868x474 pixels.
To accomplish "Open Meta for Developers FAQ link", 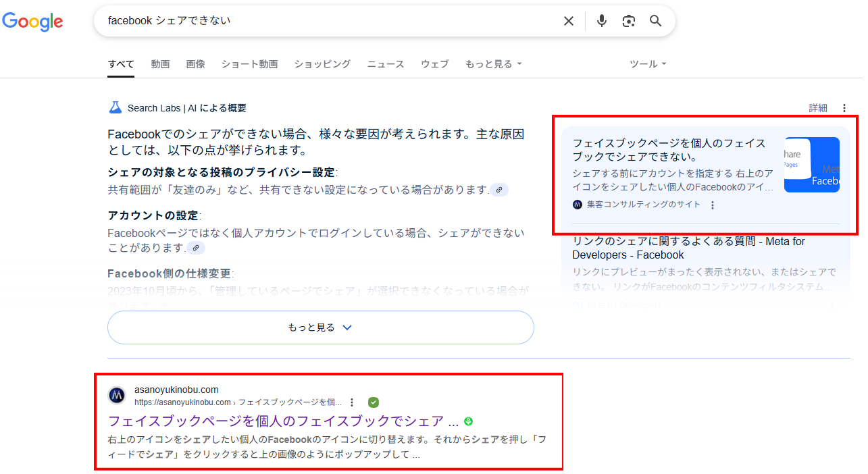I will tap(688, 248).
